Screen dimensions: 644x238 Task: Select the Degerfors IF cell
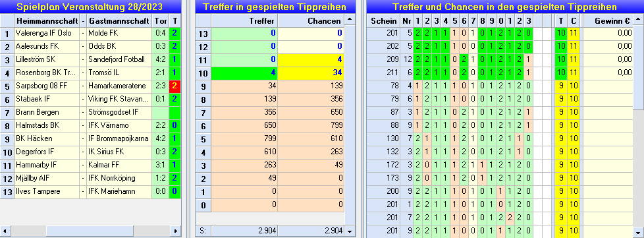pyautogui.click(x=47, y=152)
